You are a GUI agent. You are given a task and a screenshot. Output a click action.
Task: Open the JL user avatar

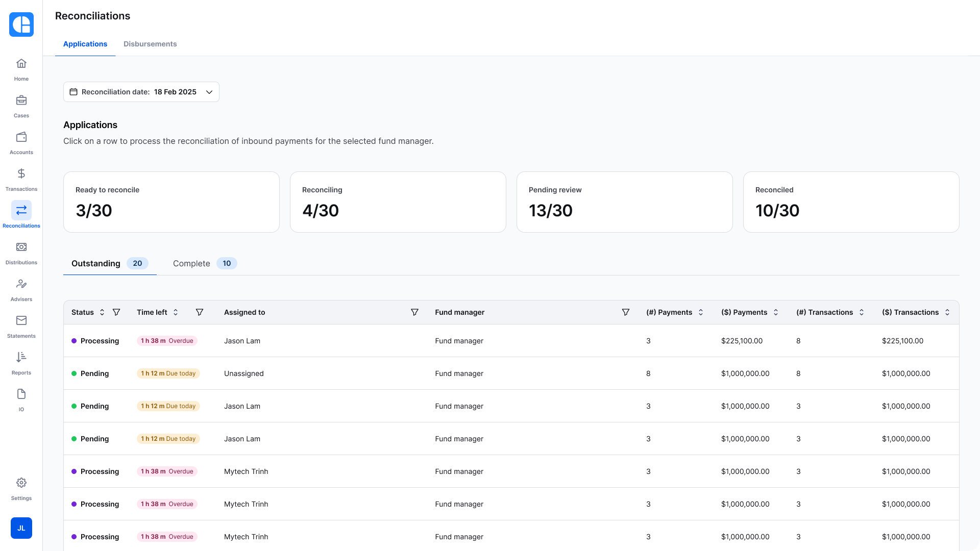[x=21, y=528]
